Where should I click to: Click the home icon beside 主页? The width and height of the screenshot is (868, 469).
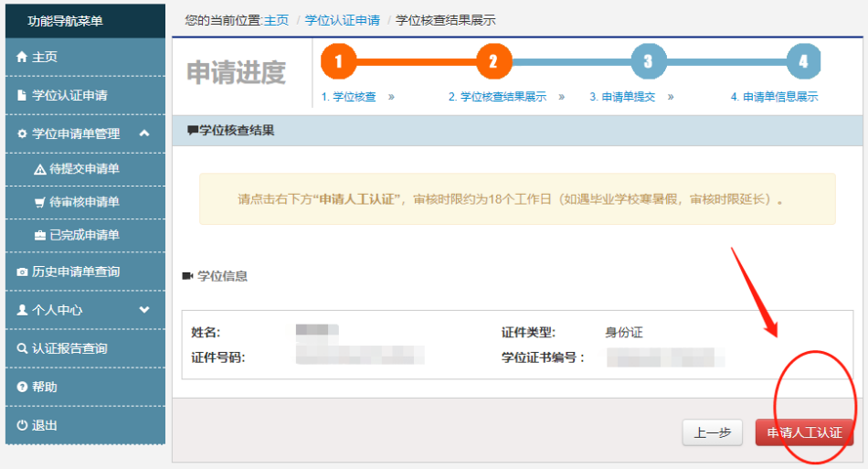[x=22, y=57]
